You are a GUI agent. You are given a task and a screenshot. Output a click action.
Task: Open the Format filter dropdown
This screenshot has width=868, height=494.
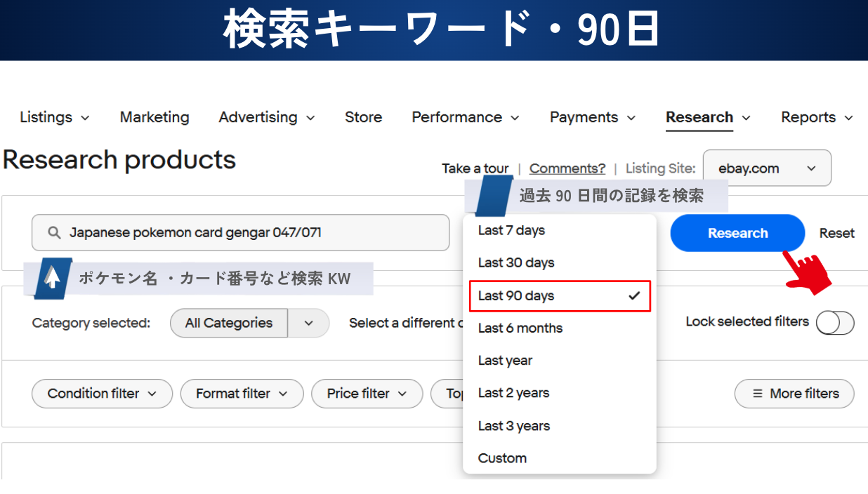[x=242, y=394]
